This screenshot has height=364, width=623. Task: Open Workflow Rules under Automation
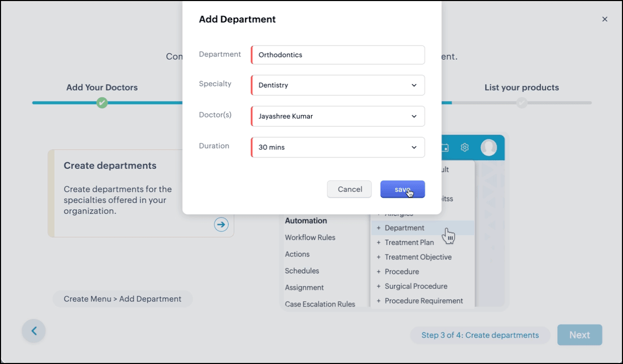[310, 238]
